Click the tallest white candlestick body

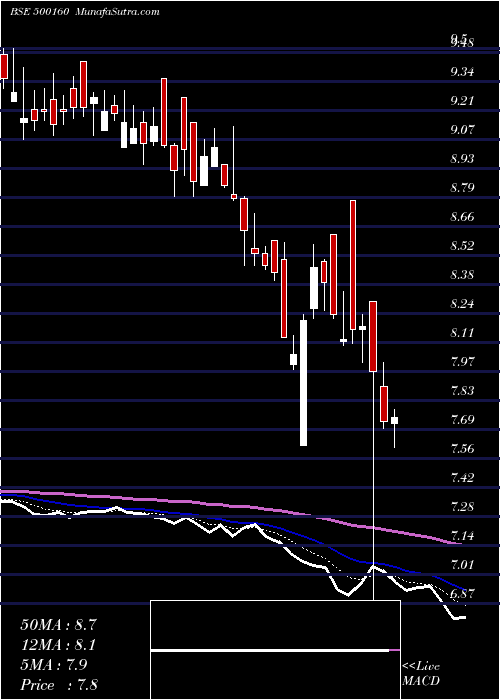pyautogui.click(x=304, y=383)
